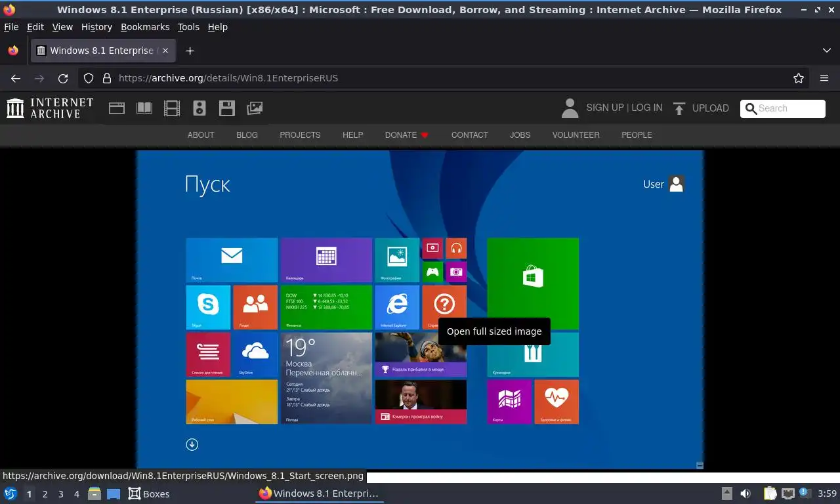Open the CONTACT link
Screen dimensions: 840x504
pyautogui.click(x=469, y=135)
